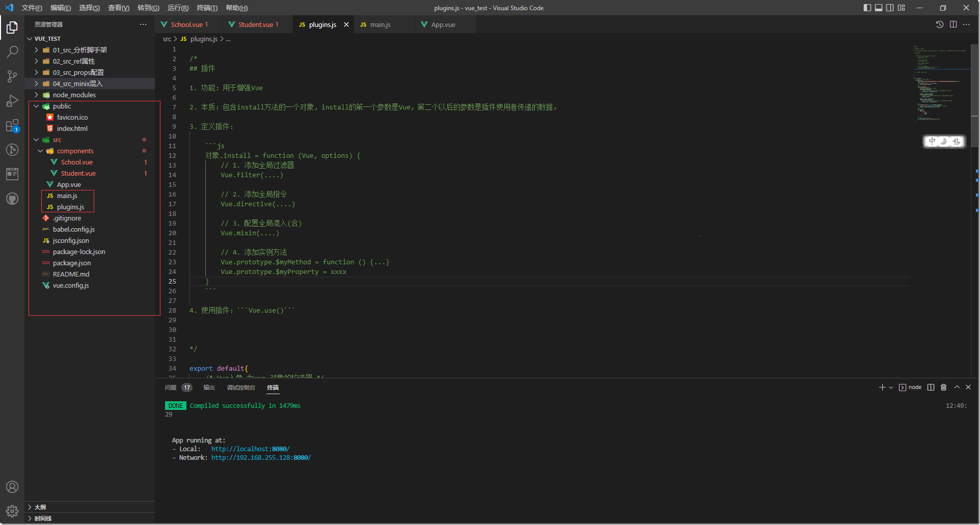Create a new terminal with plus icon
This screenshot has width=980, height=525.
coord(882,388)
